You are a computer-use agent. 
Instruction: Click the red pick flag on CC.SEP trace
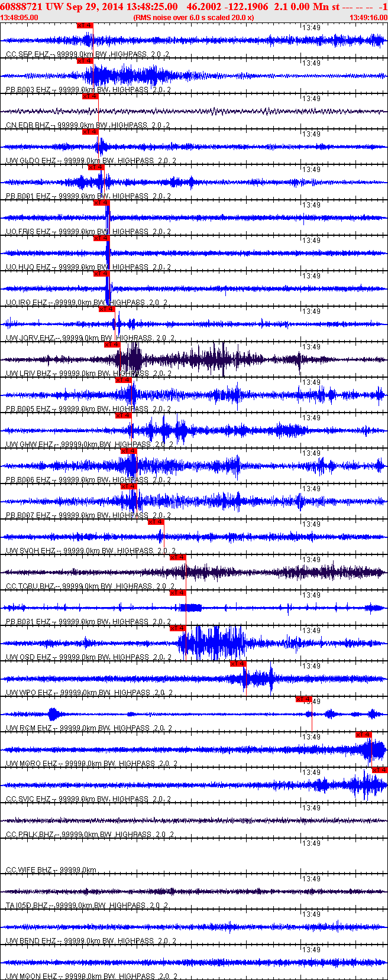85,25
